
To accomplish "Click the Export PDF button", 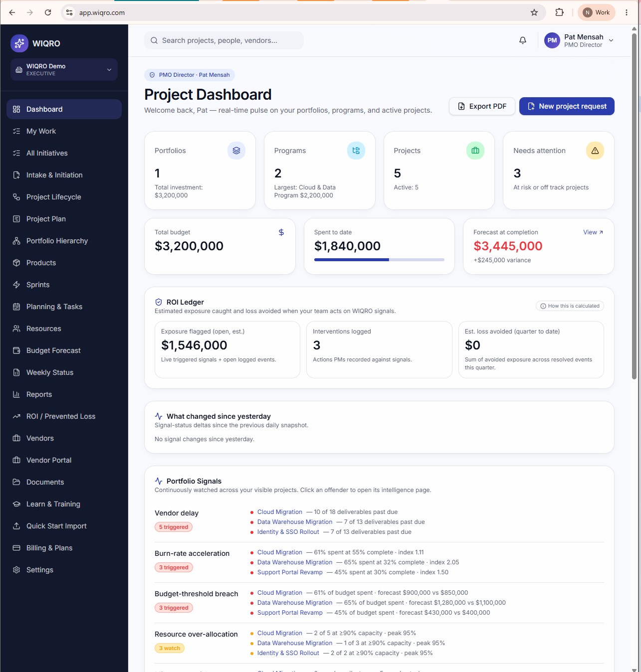I will click(x=482, y=106).
